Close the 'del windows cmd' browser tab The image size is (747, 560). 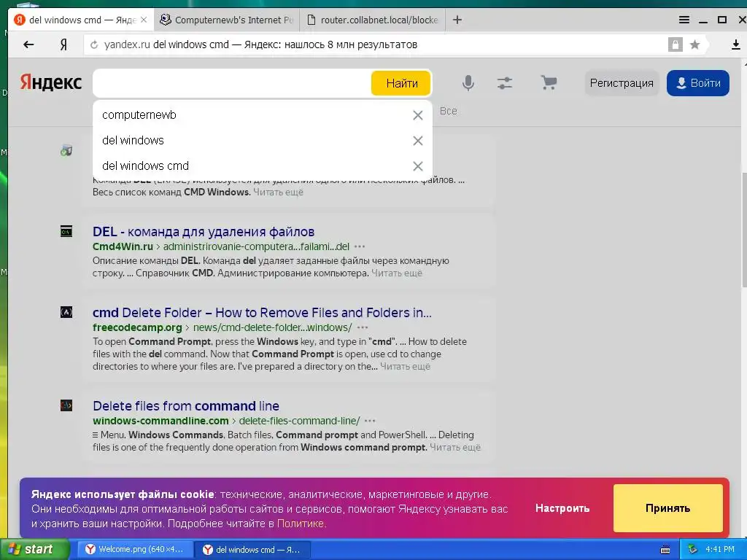pos(144,20)
